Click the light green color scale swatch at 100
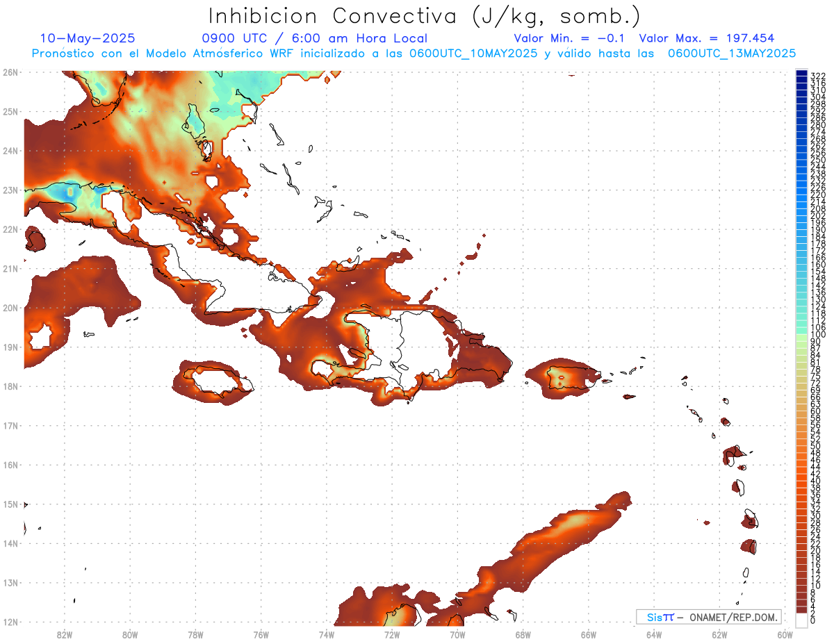 point(802,339)
